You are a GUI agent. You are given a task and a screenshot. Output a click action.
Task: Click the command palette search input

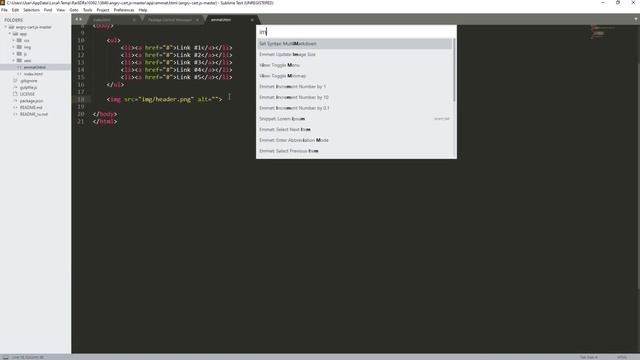click(356, 32)
